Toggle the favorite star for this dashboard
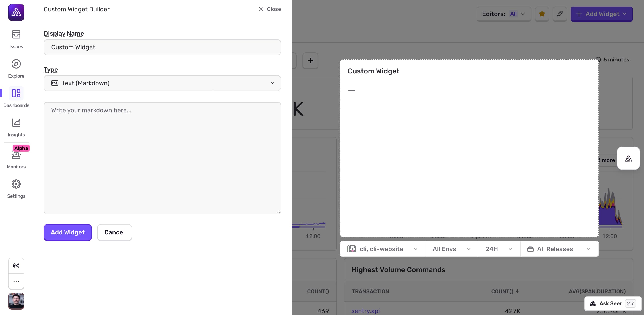 tap(542, 14)
